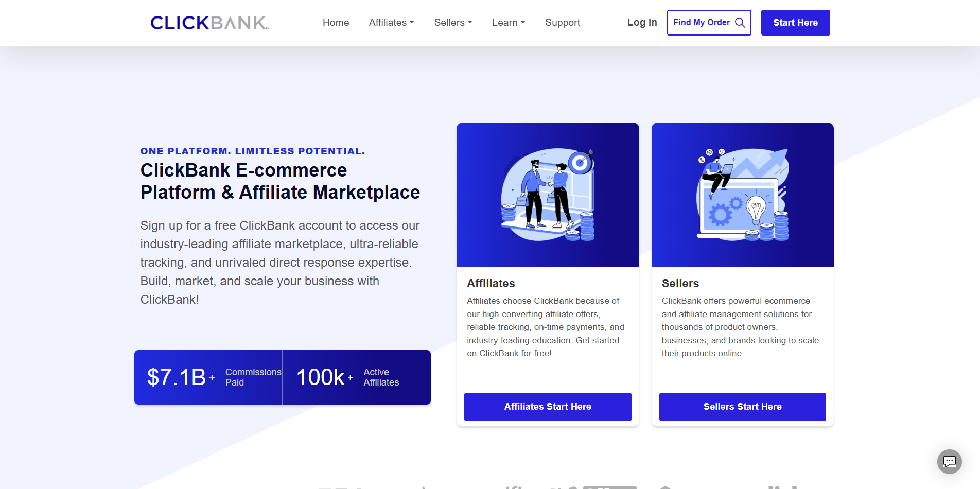The width and height of the screenshot is (980, 489).
Task: Click the ClickBank E-commerce Platform headline
Action: pyautogui.click(x=280, y=181)
